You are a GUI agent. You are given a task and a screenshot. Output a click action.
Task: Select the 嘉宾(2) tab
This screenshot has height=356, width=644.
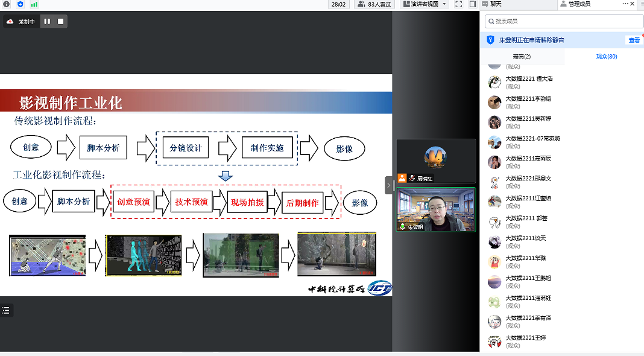point(522,57)
